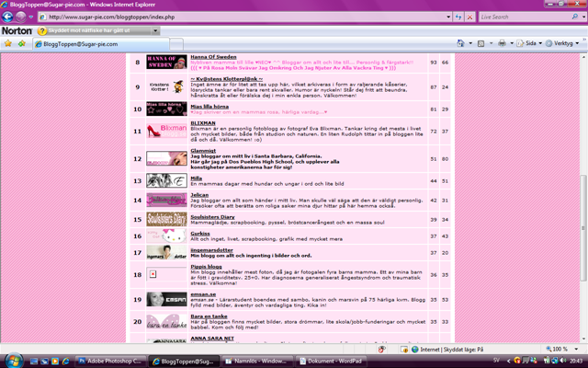Expand Norton phishing protection dropdown arrow
Image resolution: width=588 pixels, height=368 pixels.
155,30
